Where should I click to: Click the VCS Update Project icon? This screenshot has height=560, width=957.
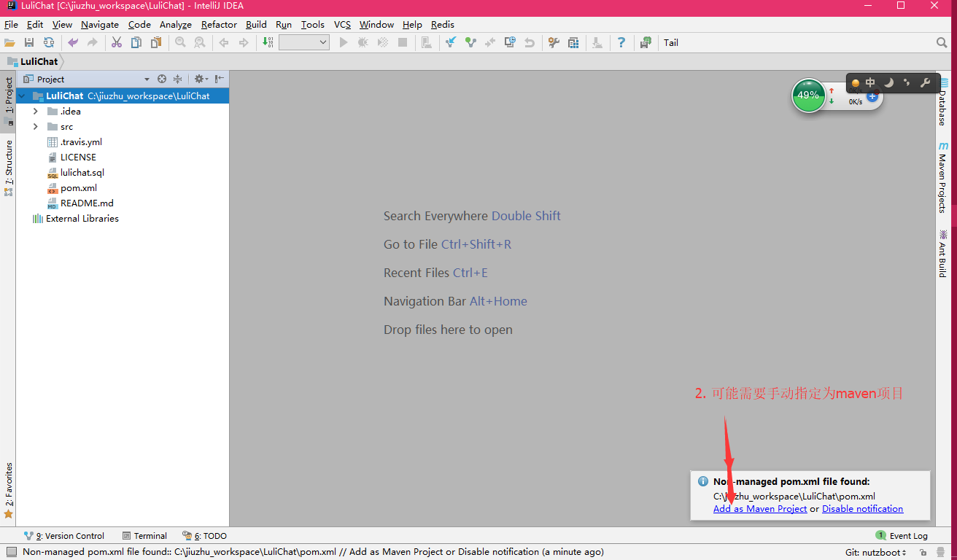[x=451, y=43]
